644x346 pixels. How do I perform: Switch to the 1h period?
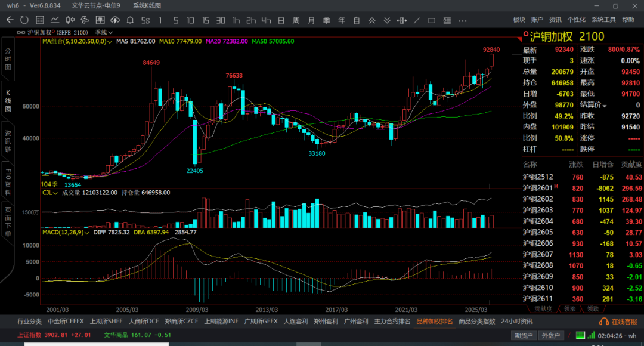coord(236,20)
